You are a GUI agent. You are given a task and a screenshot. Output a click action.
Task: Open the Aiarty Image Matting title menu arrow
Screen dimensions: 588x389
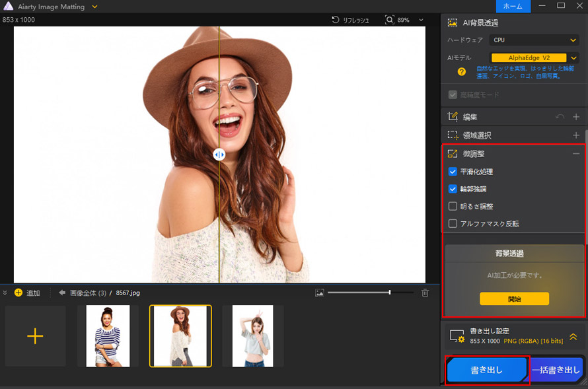pyautogui.click(x=95, y=7)
